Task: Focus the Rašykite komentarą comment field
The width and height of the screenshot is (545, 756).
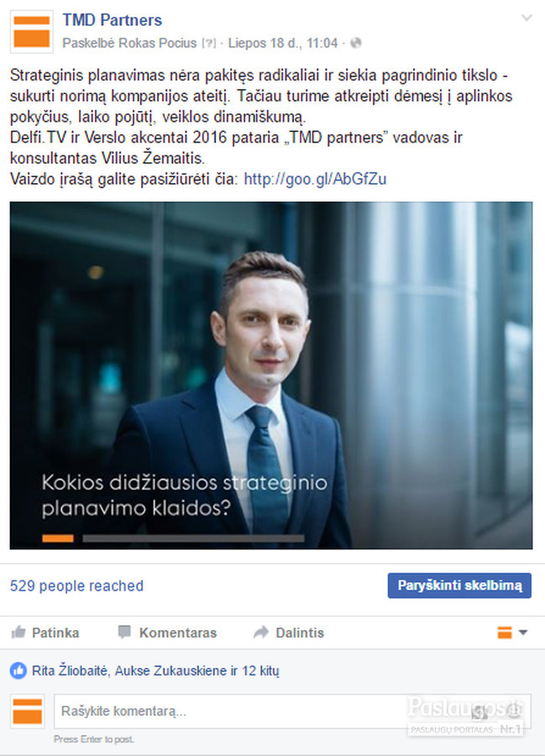Action: pos(292,711)
